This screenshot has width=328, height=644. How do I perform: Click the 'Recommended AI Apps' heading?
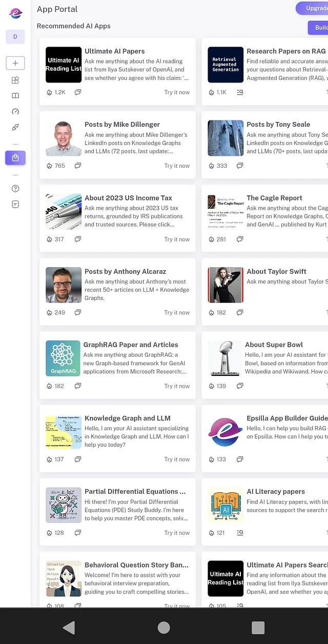pos(74,26)
